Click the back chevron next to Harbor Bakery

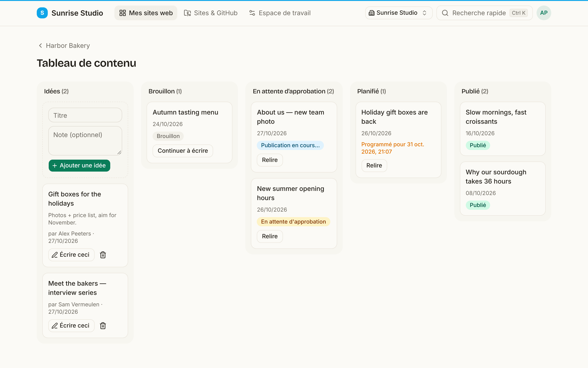[x=41, y=46]
